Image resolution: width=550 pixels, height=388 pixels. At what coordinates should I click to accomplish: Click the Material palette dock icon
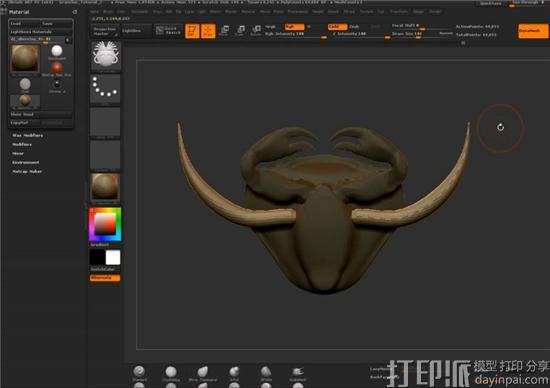(75, 12)
